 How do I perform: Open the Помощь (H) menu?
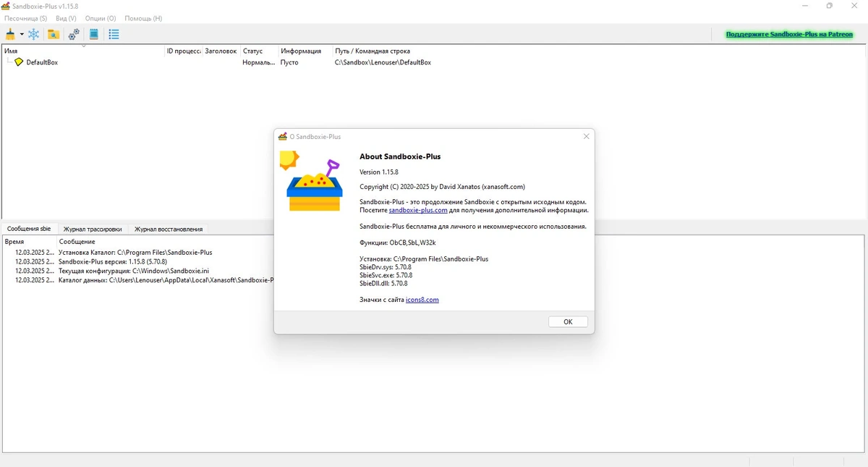click(143, 18)
